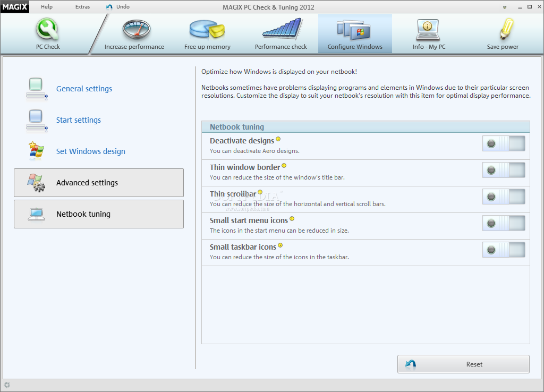This screenshot has width=544, height=392.
Task: Click the Advanced settings gear-flag icon
Action: pos(37,183)
